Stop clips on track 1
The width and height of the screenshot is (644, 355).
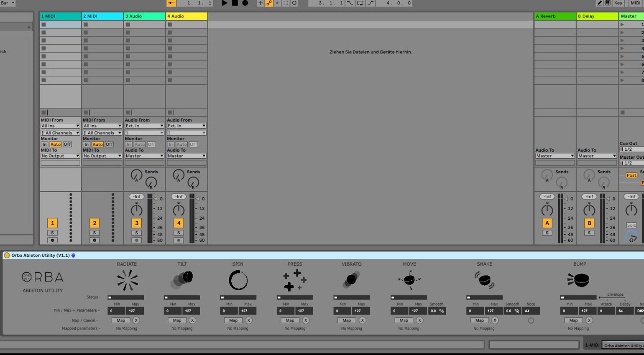pyautogui.click(x=43, y=112)
